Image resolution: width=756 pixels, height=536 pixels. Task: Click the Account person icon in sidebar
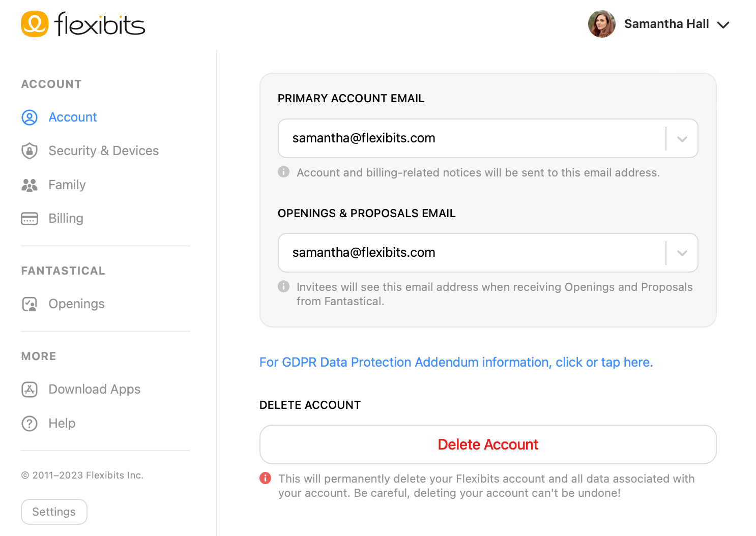(30, 117)
